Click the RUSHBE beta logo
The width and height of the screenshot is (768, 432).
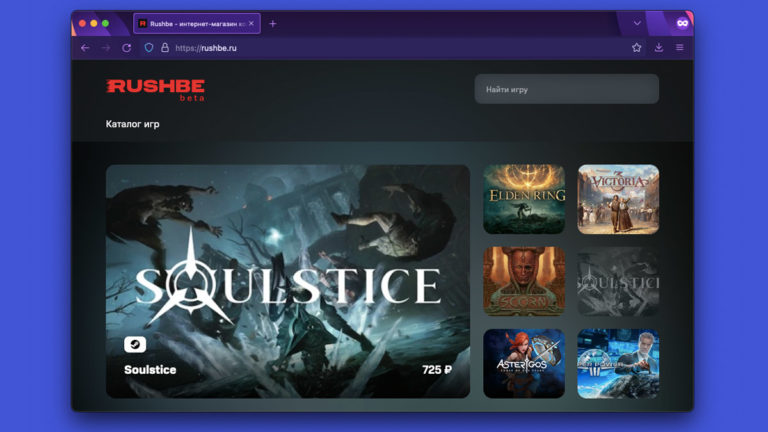[155, 89]
